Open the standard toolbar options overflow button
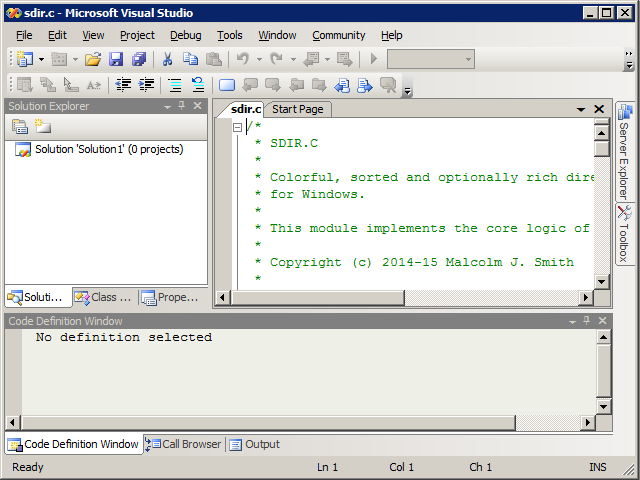The width and height of the screenshot is (640, 480). pyautogui.click(x=629, y=60)
